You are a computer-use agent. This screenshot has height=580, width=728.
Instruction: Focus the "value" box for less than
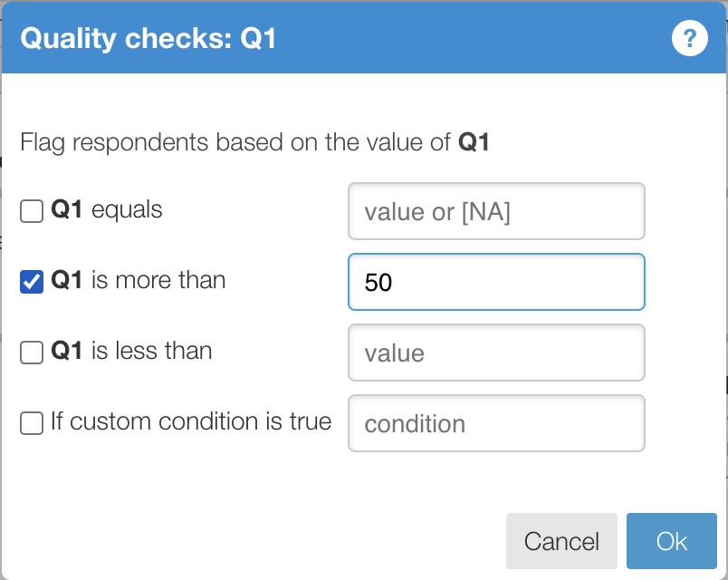(496, 353)
